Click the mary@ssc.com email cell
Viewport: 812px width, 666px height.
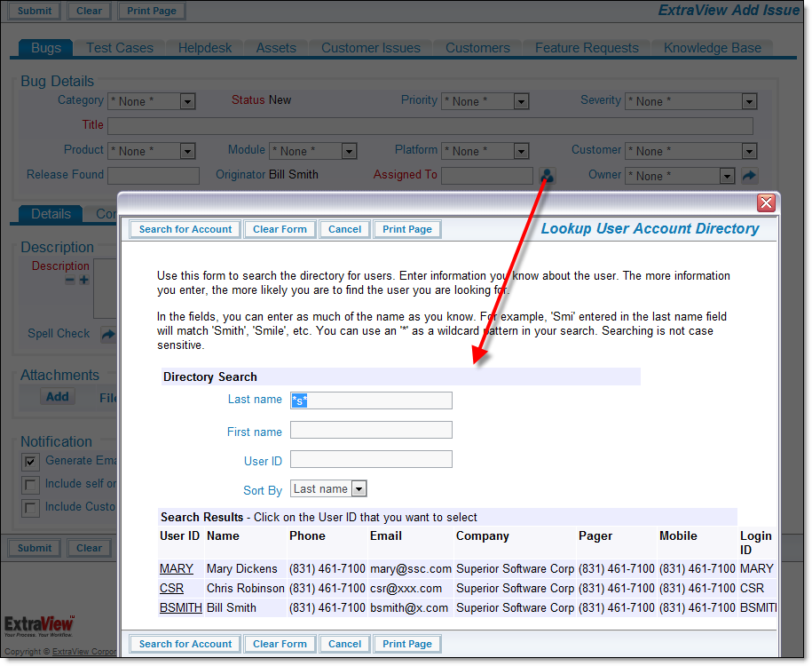pyautogui.click(x=411, y=569)
